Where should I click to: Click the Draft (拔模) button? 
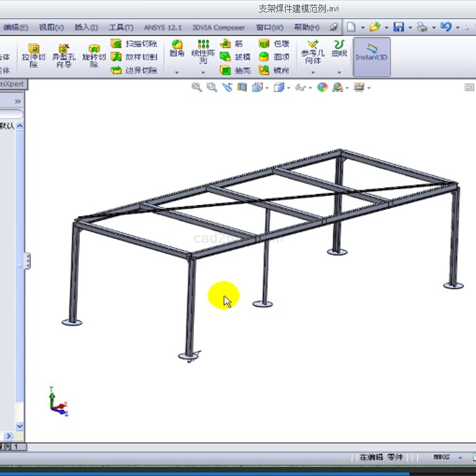(235, 57)
